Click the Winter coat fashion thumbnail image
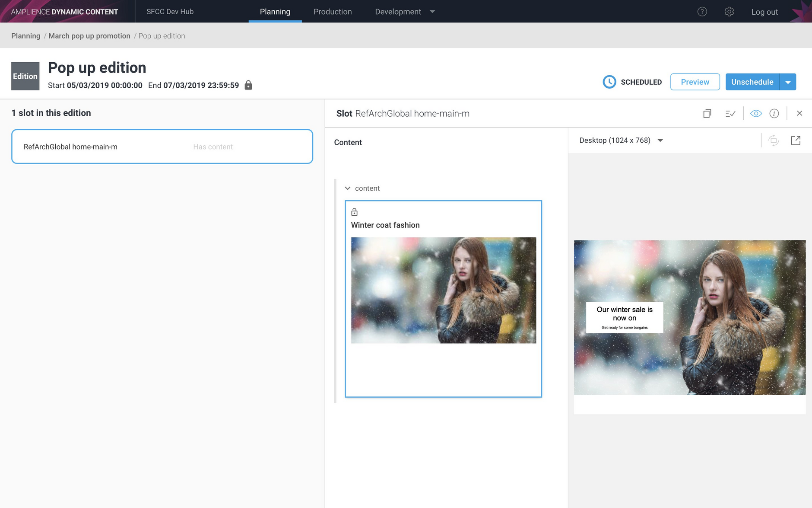812x508 pixels. click(x=444, y=290)
